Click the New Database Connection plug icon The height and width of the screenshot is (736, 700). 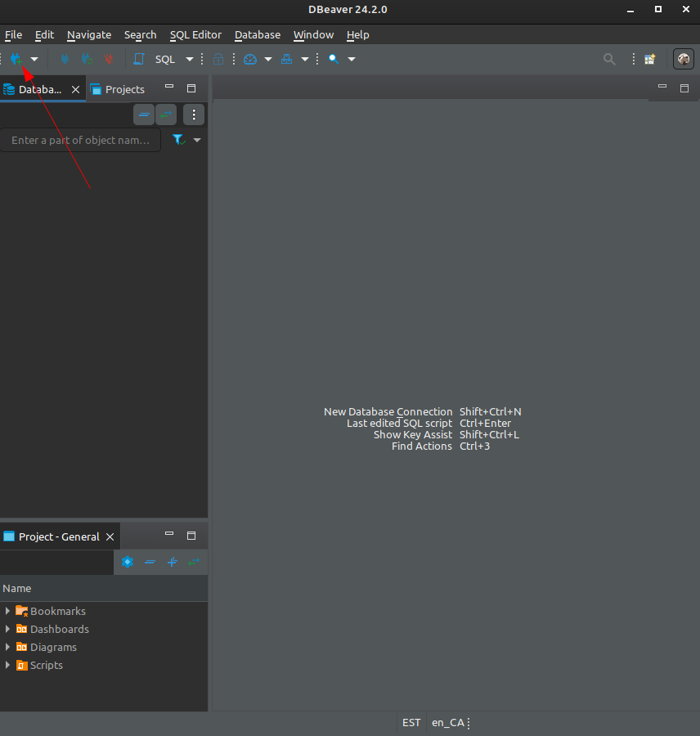pos(16,59)
